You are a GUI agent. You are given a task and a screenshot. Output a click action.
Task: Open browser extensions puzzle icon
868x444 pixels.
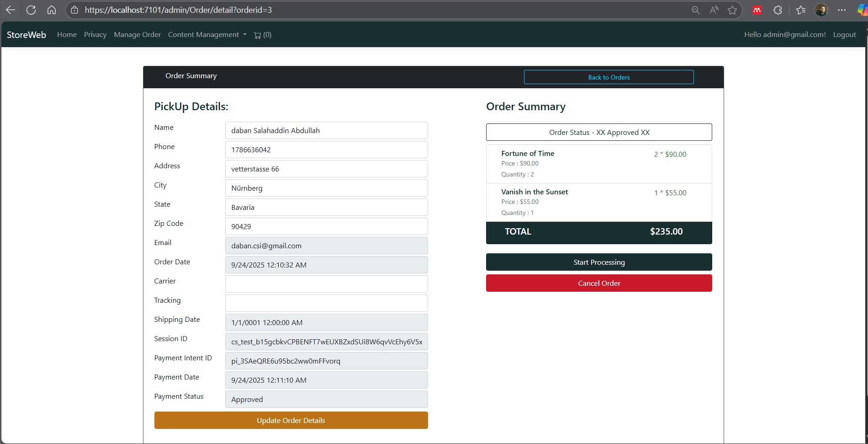tap(778, 10)
